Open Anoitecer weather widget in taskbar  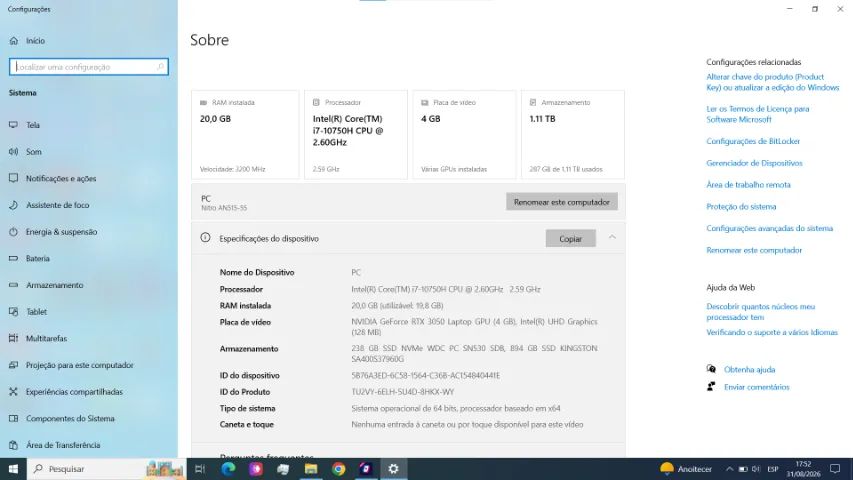pyautogui.click(x=685, y=469)
